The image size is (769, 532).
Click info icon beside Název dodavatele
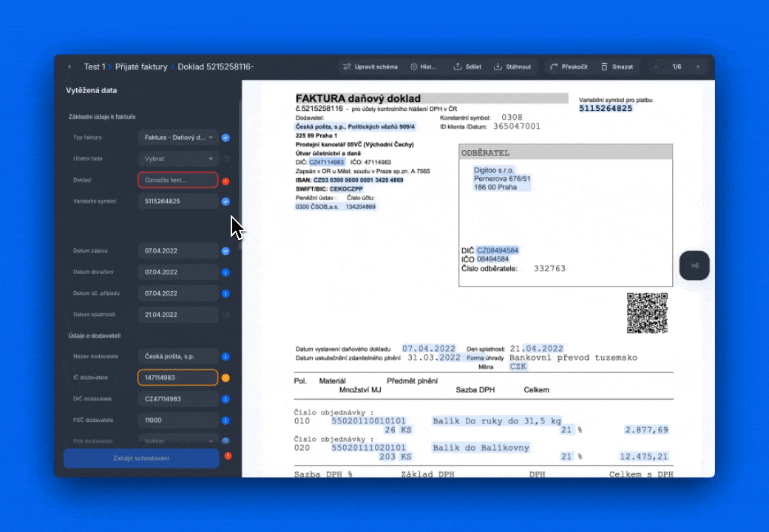[226, 357]
